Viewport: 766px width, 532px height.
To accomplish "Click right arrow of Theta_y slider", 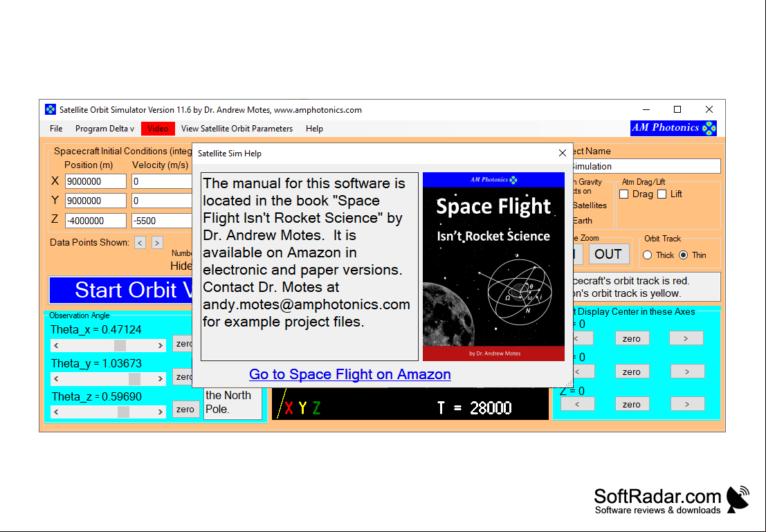I will [161, 378].
